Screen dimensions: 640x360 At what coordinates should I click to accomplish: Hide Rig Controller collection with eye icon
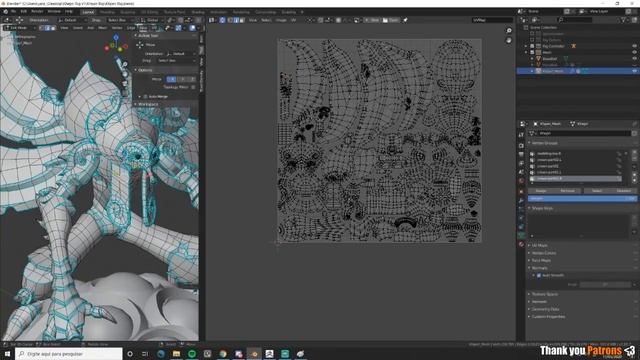[x=634, y=46]
